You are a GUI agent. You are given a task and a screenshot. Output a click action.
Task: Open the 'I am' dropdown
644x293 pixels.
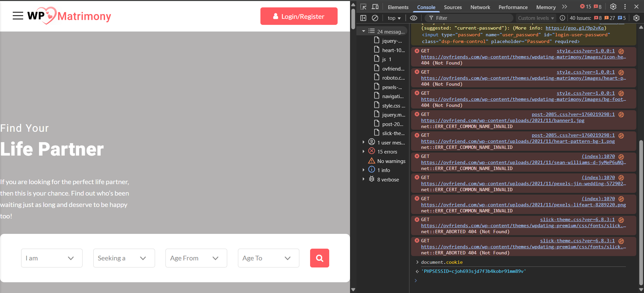point(52,258)
